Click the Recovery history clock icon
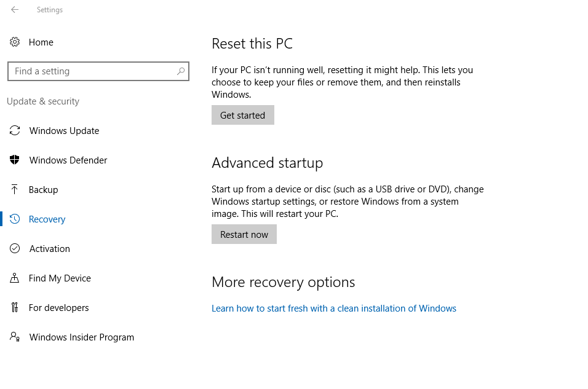The width and height of the screenshot is (588, 389). pos(15,219)
